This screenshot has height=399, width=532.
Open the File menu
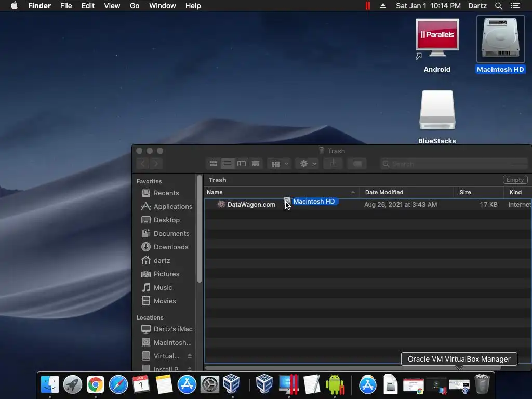[66, 6]
